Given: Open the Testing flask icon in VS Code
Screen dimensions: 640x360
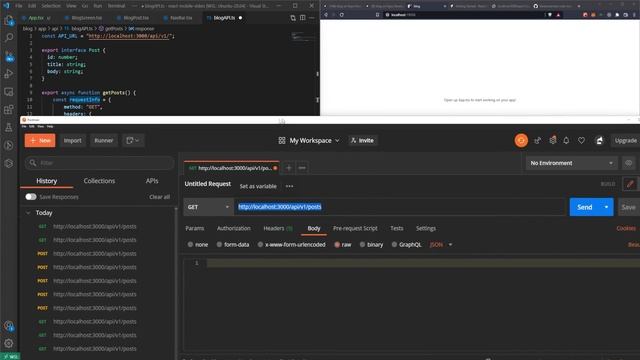Looking at the screenshot, I should [x=9, y=127].
